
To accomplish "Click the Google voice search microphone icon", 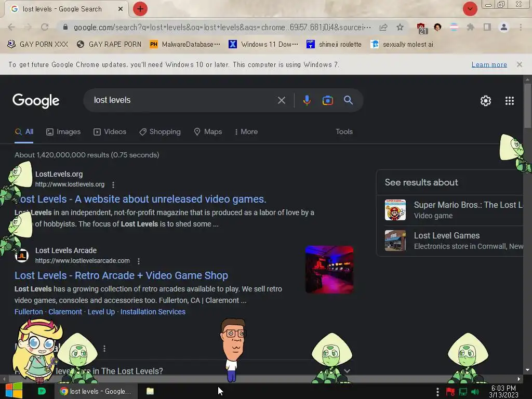I will (307, 100).
